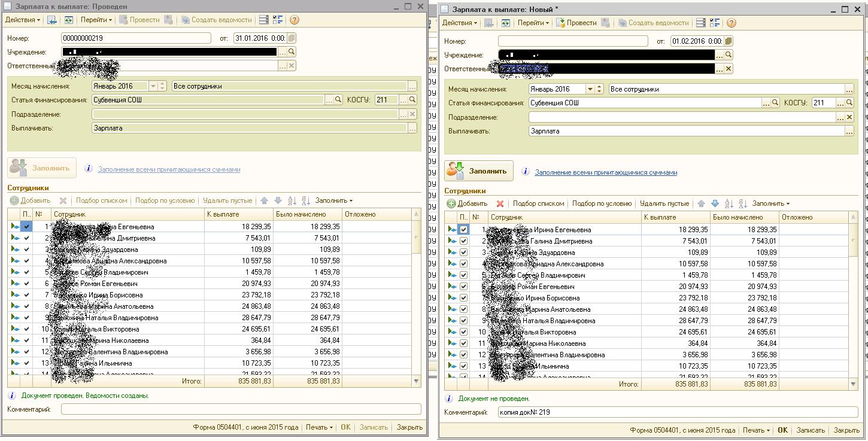Toggle checkbox for row 1 in Новый window
Image resolution: width=868 pixels, height=441 pixels.
pyautogui.click(x=463, y=230)
